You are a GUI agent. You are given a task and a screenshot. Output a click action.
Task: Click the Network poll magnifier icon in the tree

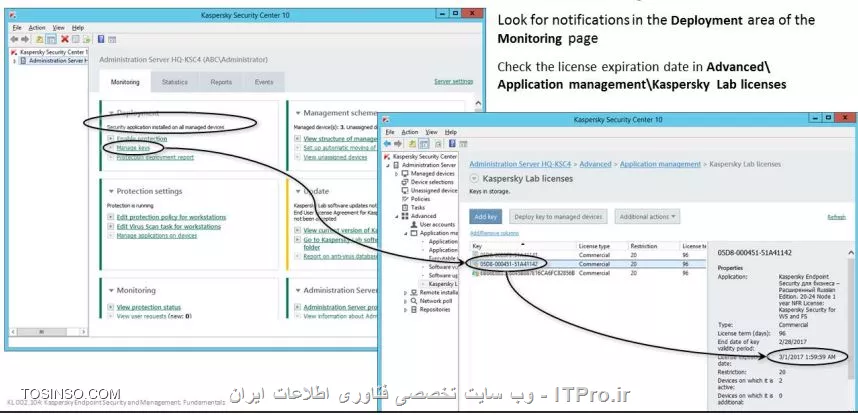(414, 301)
